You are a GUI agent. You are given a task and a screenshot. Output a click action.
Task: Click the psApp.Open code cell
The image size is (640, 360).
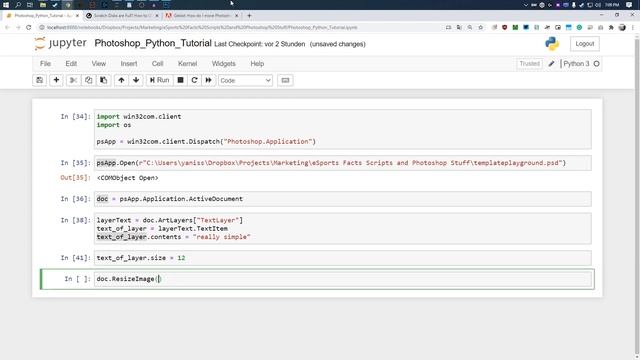click(x=342, y=163)
